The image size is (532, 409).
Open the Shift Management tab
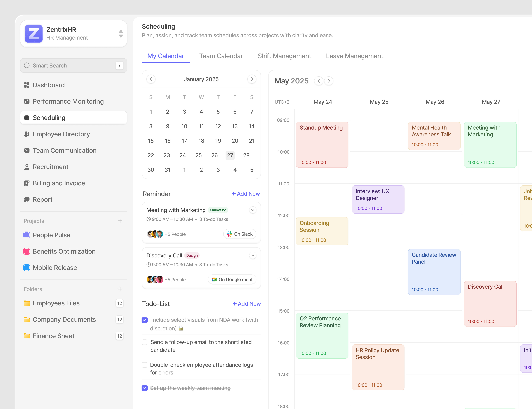[284, 56]
